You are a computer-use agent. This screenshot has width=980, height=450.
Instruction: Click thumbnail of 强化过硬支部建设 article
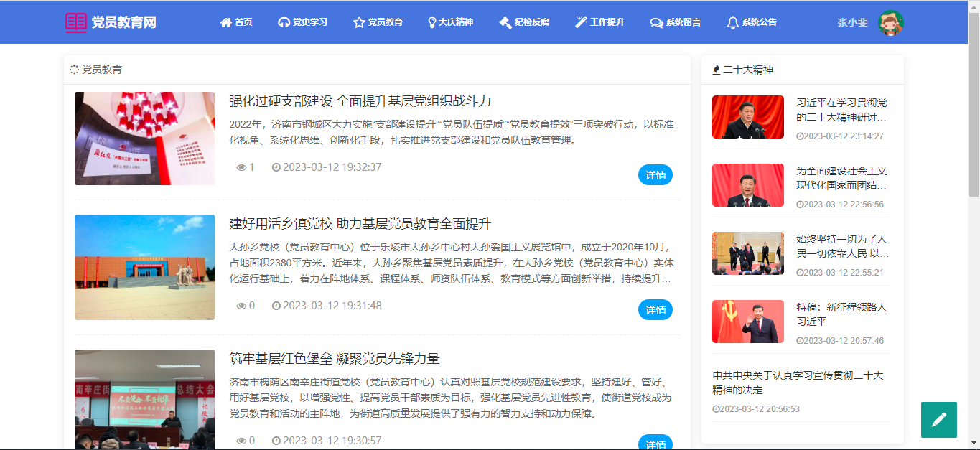point(144,139)
